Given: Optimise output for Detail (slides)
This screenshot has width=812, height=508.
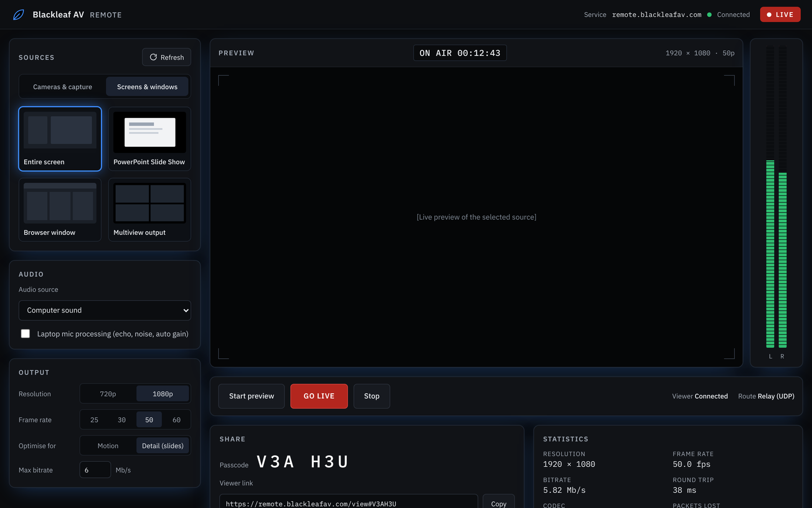Looking at the screenshot, I should tap(163, 446).
